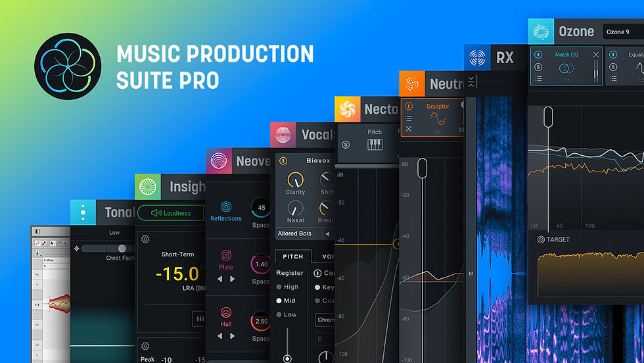Image resolution: width=644 pixels, height=363 pixels.
Task: Solo the Match EQ module
Action: [538, 67]
